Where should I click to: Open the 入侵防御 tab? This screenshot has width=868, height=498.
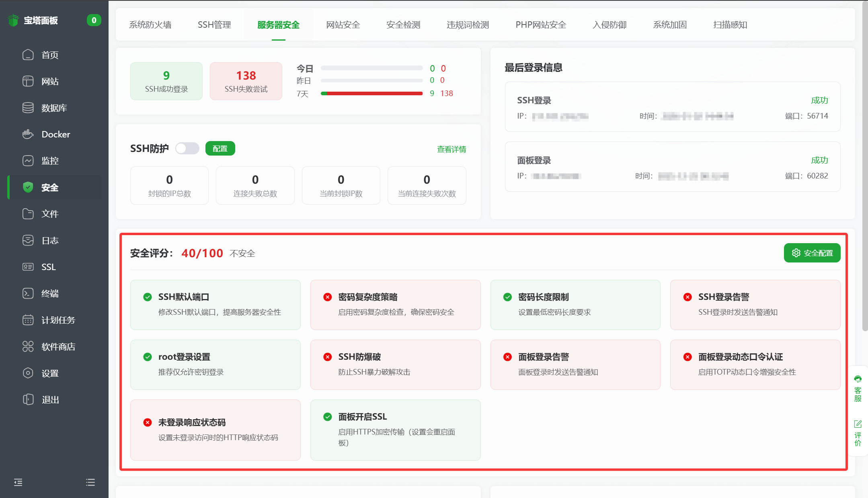point(609,25)
